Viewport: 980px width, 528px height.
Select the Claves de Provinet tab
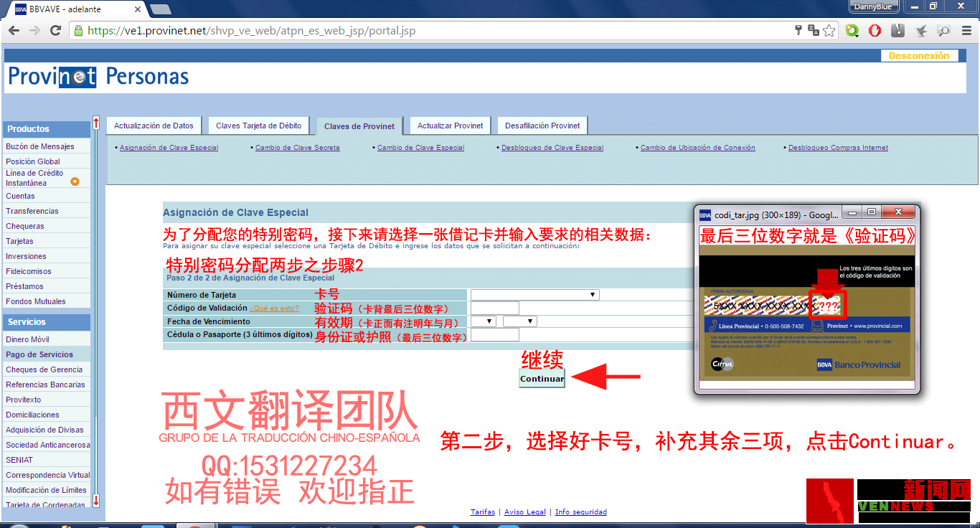[359, 126]
